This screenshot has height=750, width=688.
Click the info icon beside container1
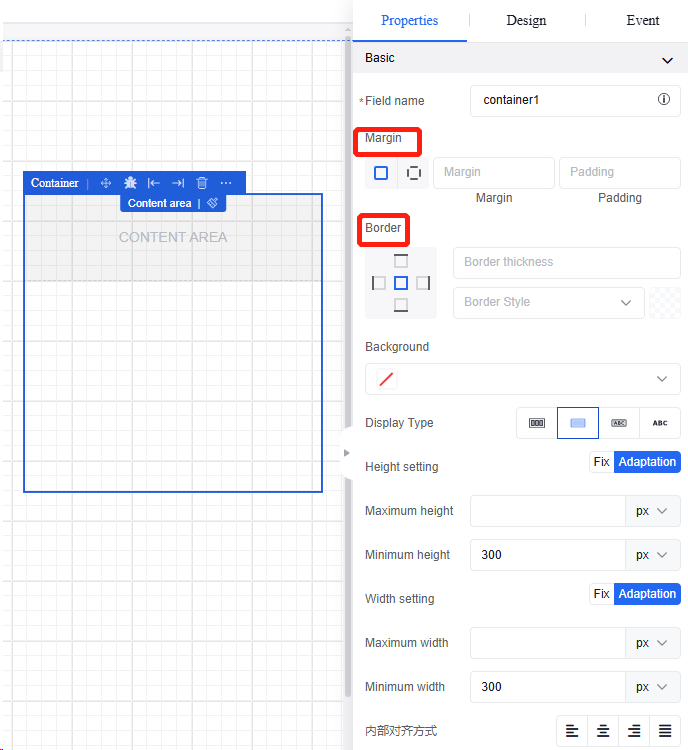(663, 100)
